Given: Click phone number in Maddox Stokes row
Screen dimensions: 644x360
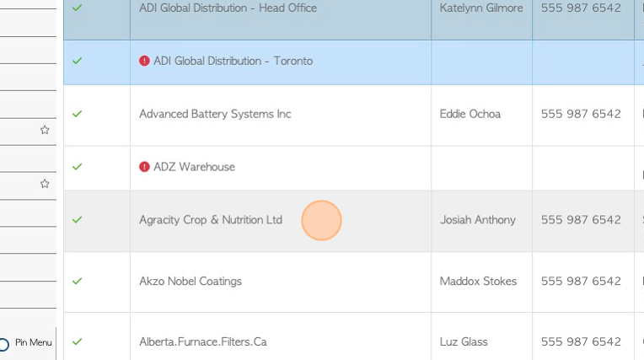Looking at the screenshot, I should click(x=581, y=281).
